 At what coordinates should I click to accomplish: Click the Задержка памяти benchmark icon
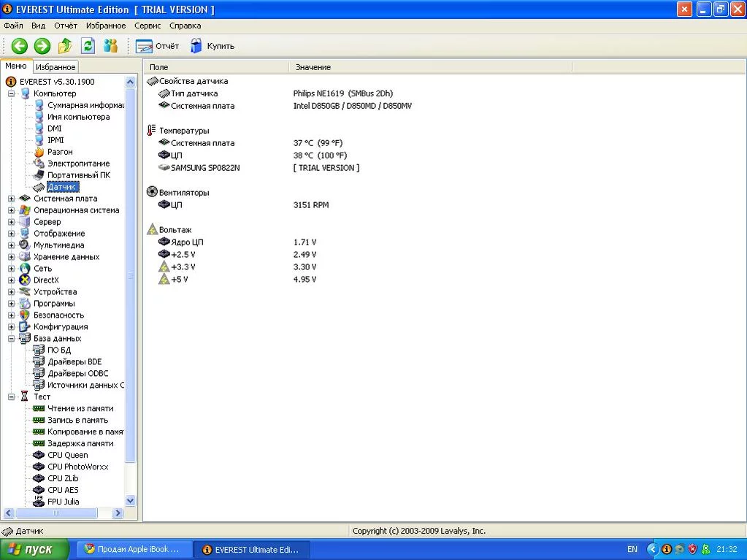click(39, 443)
